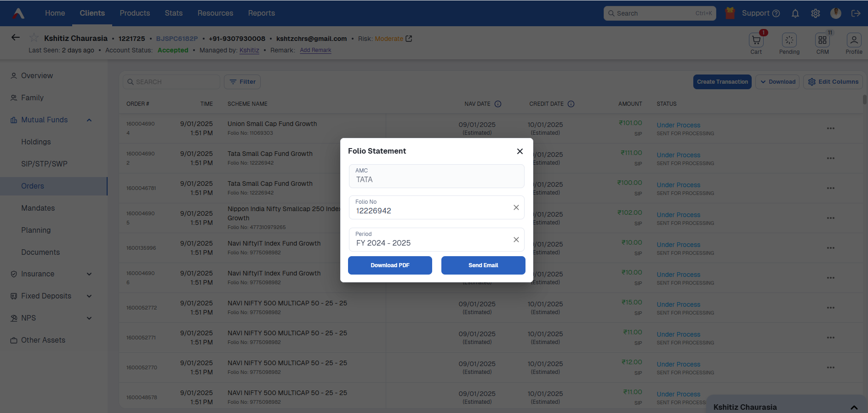868x413 pixels.
Task: Click the Download PDF button
Action: coord(390,265)
